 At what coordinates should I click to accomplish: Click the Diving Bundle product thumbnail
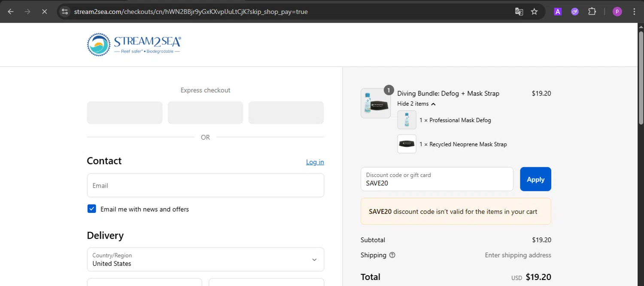tap(376, 103)
